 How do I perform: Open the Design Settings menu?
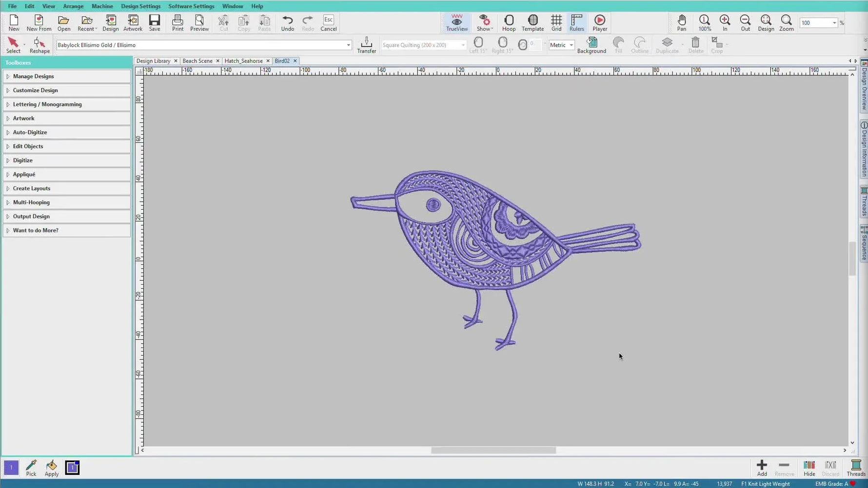click(x=140, y=6)
